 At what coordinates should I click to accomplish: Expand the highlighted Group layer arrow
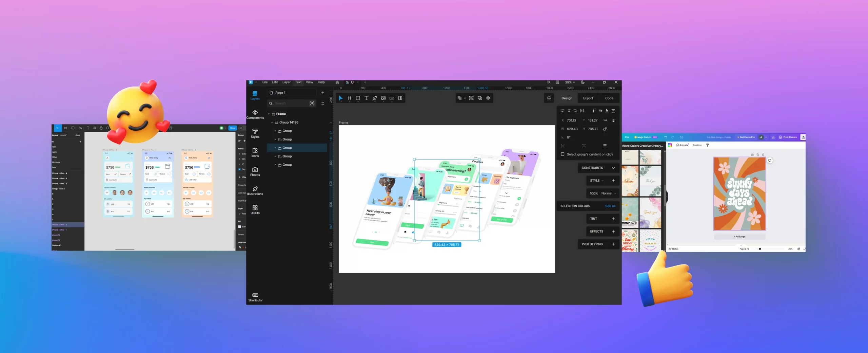point(275,148)
